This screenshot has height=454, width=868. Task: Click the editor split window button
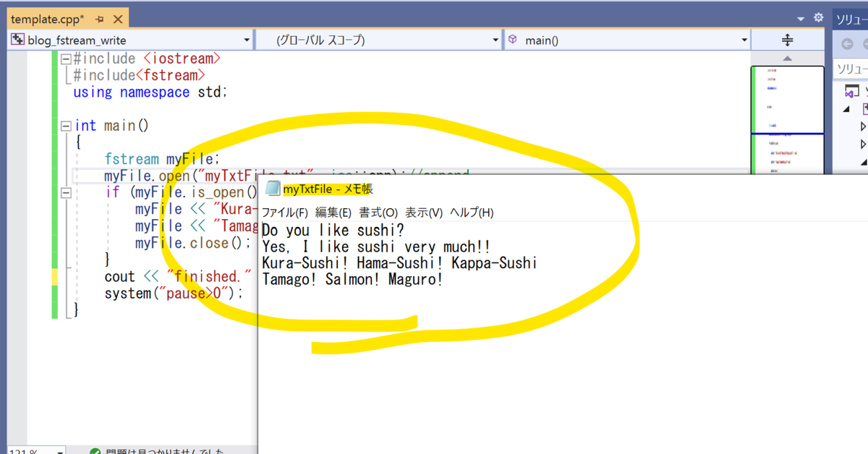click(788, 40)
